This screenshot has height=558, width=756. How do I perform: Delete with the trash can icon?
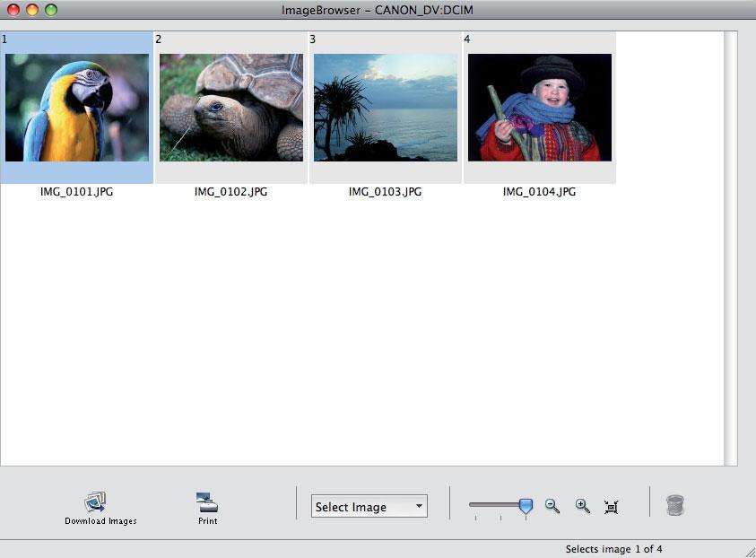tap(675, 505)
